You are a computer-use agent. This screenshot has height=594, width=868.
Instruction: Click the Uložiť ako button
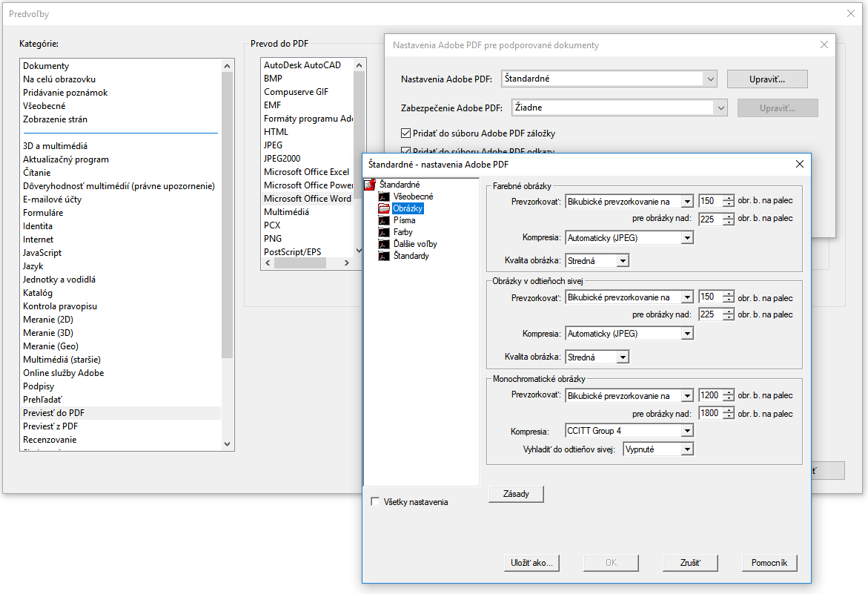[x=531, y=563]
